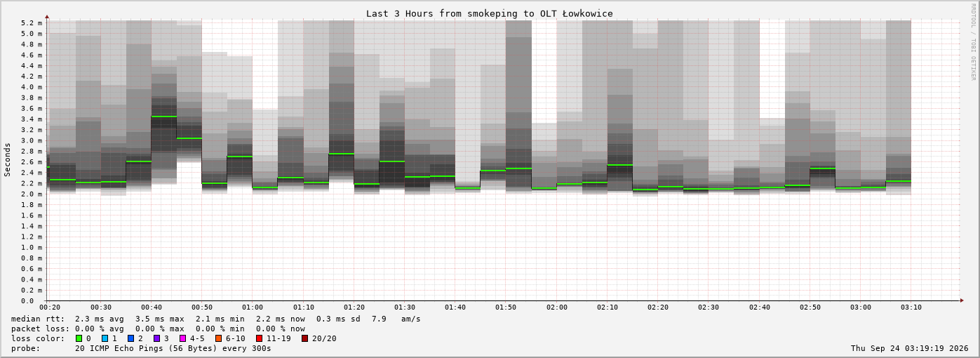Click the orange loss swatch for 6-10
Screen dimensions: 980x358
click(x=218, y=338)
